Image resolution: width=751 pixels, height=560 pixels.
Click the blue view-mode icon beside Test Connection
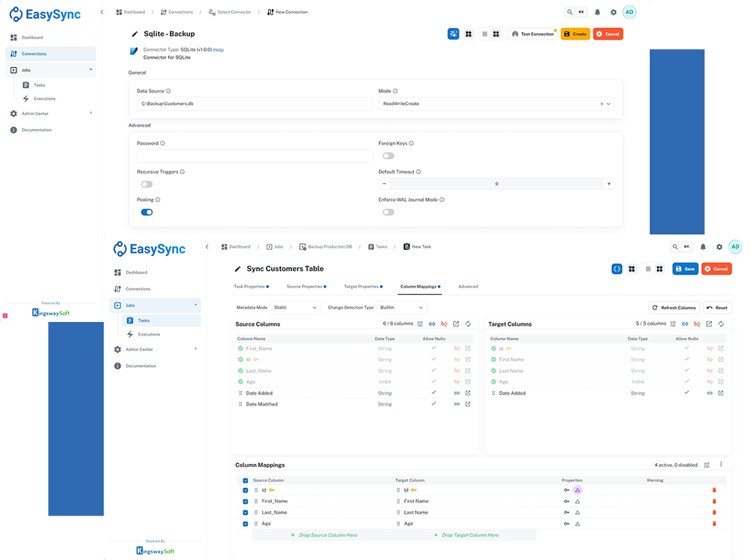(x=453, y=34)
